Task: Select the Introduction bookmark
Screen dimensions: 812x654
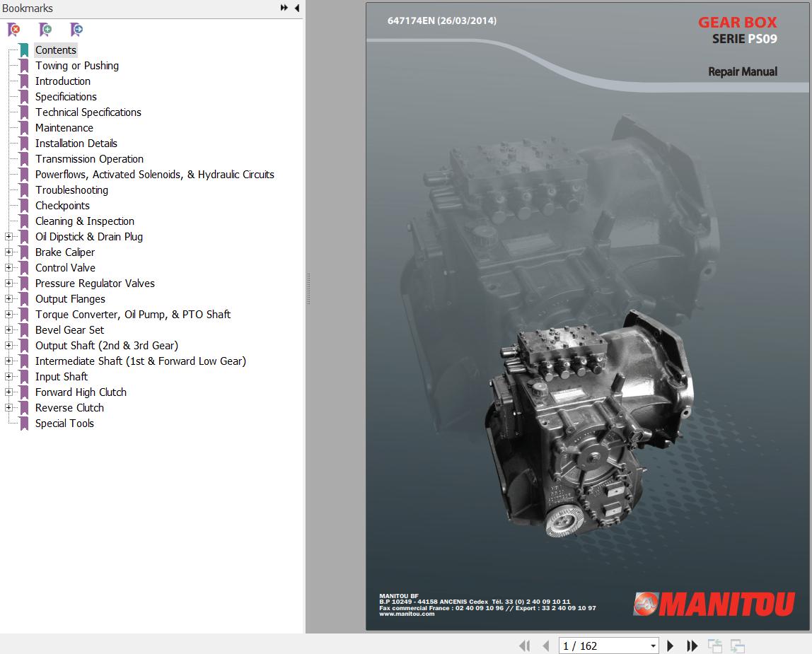Action: 63,81
